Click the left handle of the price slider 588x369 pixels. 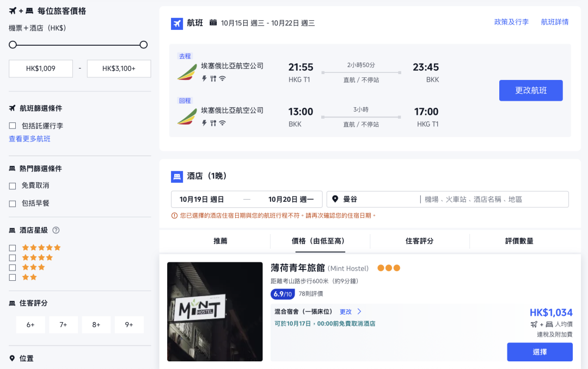pos(12,45)
